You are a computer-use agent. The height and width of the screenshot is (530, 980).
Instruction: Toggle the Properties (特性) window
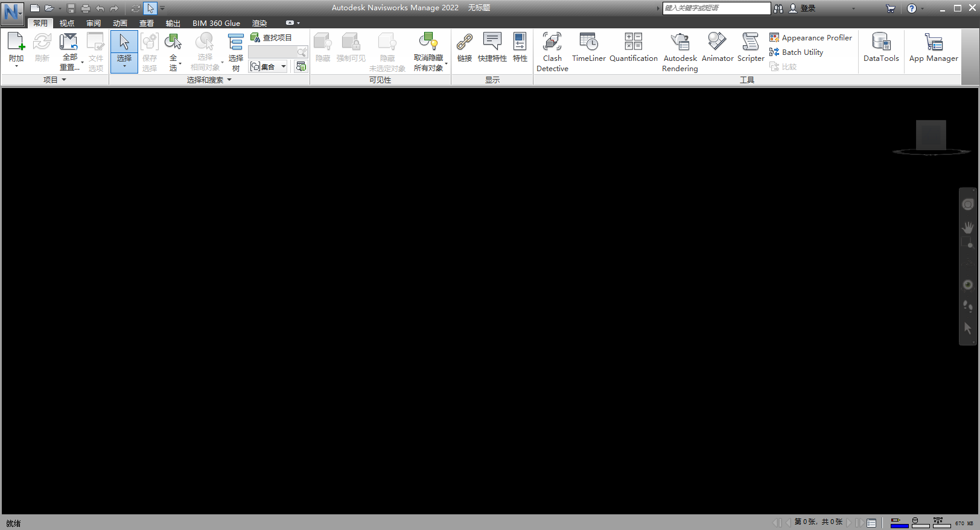520,48
